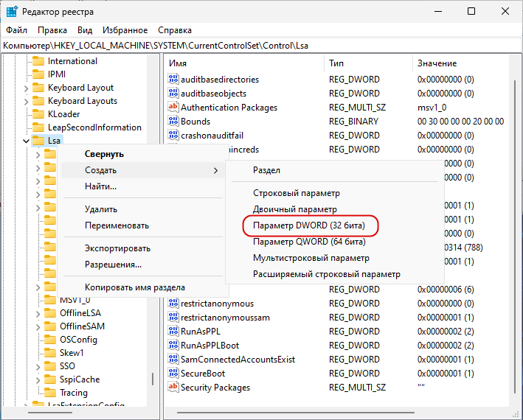The width and height of the screenshot is (523, 420).
Task: Collapse the Lsa tree node
Action: 26,141
